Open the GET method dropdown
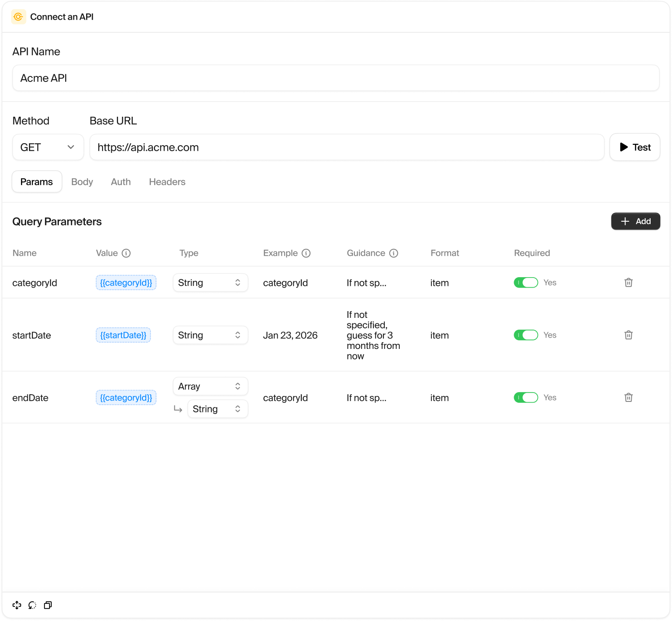This screenshot has height=621, width=672. coord(48,147)
